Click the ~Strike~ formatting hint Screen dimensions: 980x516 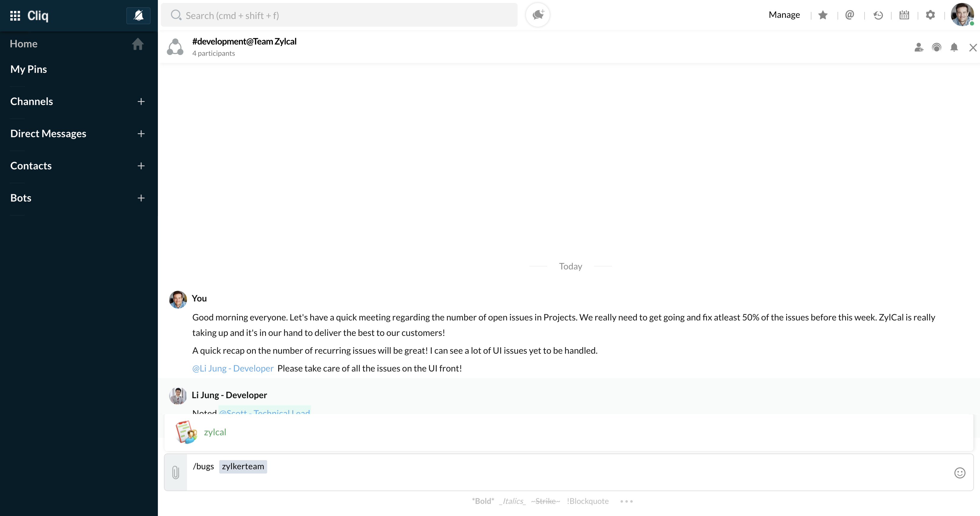point(545,501)
